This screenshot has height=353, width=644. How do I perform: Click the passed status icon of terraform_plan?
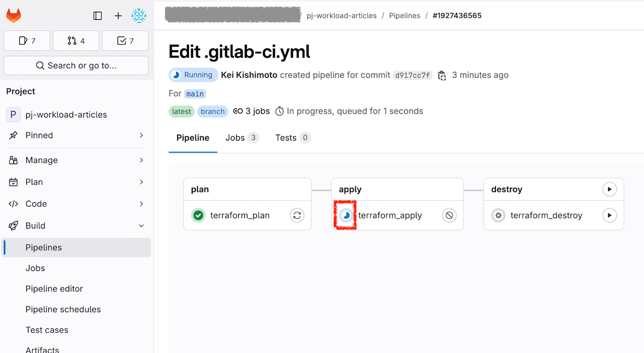[x=199, y=215]
